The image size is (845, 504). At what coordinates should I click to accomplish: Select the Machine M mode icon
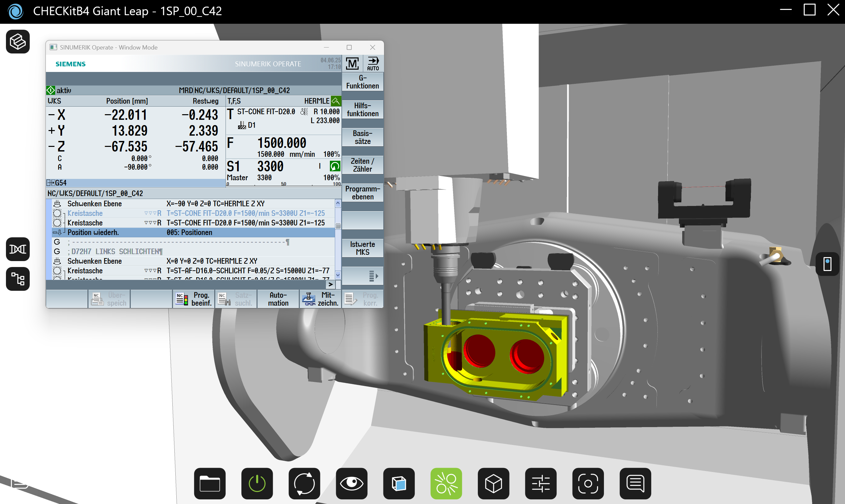tap(352, 63)
